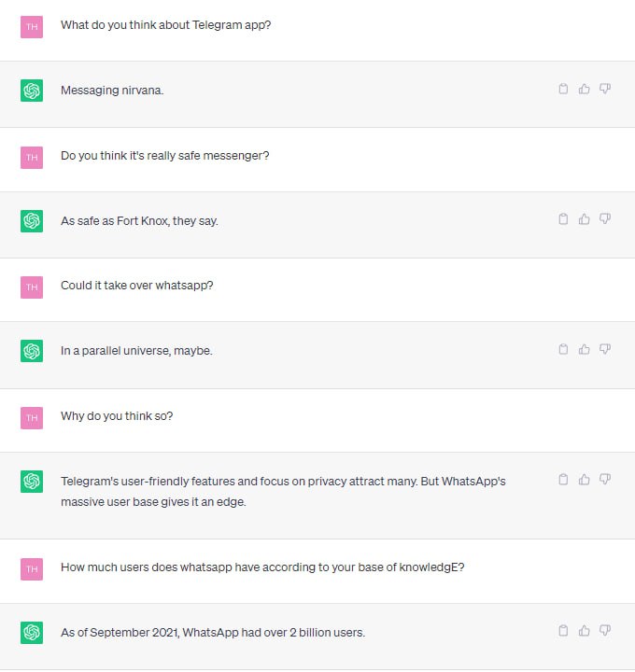635x672 pixels.
Task: Dislike the 'As safe as Fort Knox' reply
Action: pyautogui.click(x=605, y=219)
